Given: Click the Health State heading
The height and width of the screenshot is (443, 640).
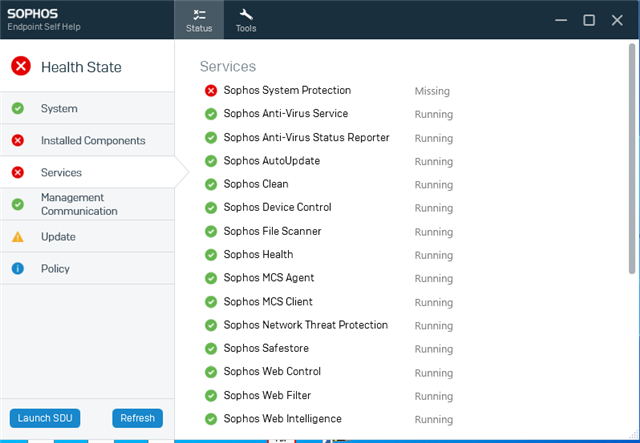Looking at the screenshot, I should pos(81,67).
